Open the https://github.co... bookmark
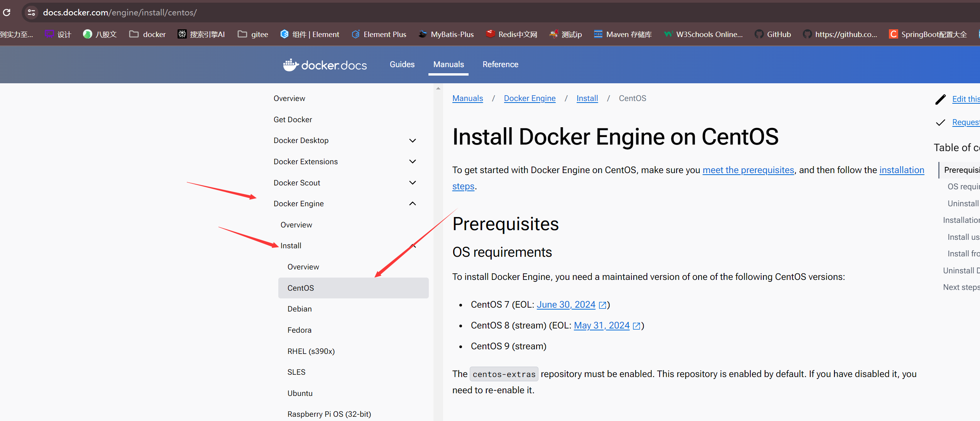Image resolution: width=980 pixels, height=421 pixels. click(840, 34)
